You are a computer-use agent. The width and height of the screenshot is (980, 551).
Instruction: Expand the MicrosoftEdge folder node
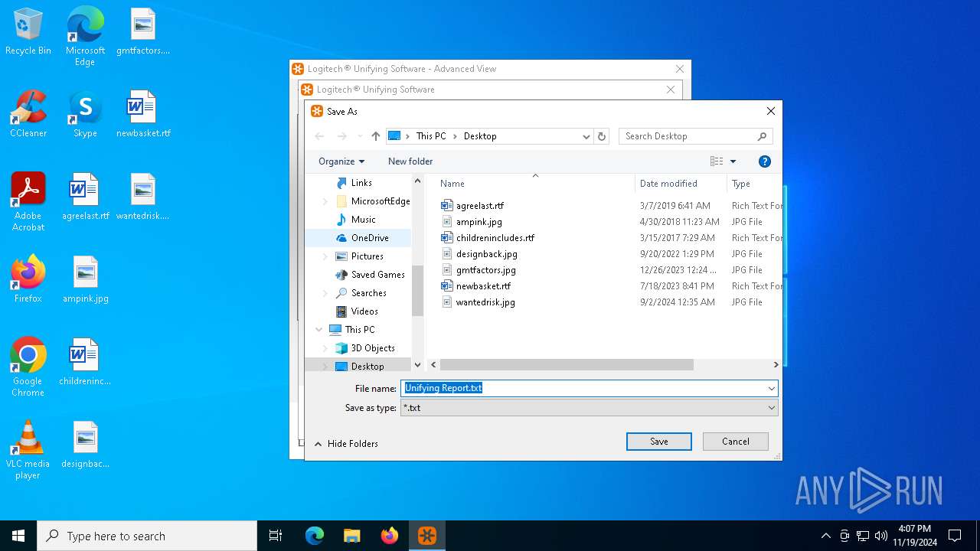coord(325,201)
